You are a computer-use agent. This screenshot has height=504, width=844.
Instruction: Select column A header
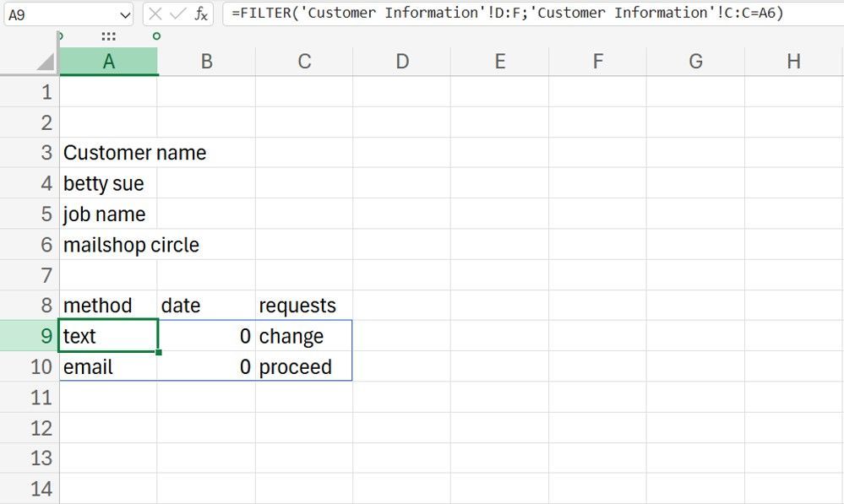click(108, 62)
